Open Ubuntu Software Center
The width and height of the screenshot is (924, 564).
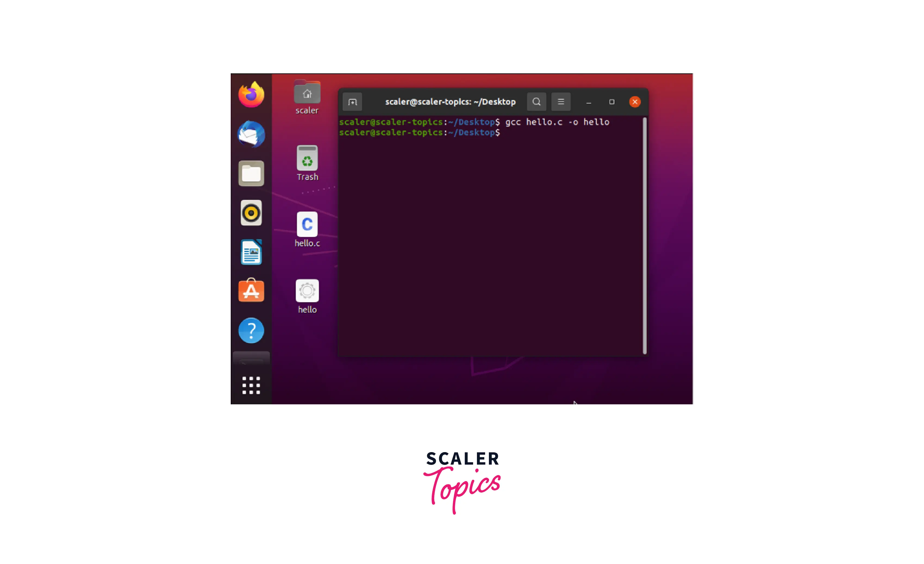[x=251, y=291]
